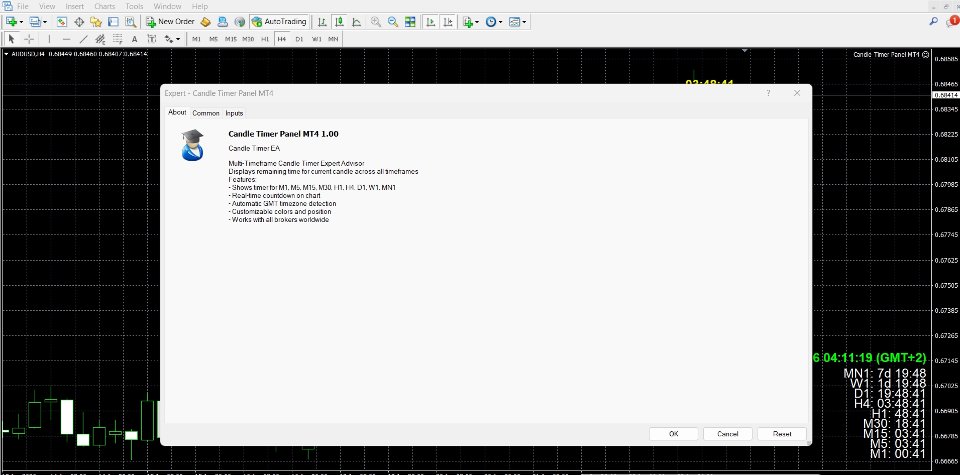Expand the New Chart dropdown arrow
The width and height of the screenshot is (960, 475).
(x=21, y=22)
